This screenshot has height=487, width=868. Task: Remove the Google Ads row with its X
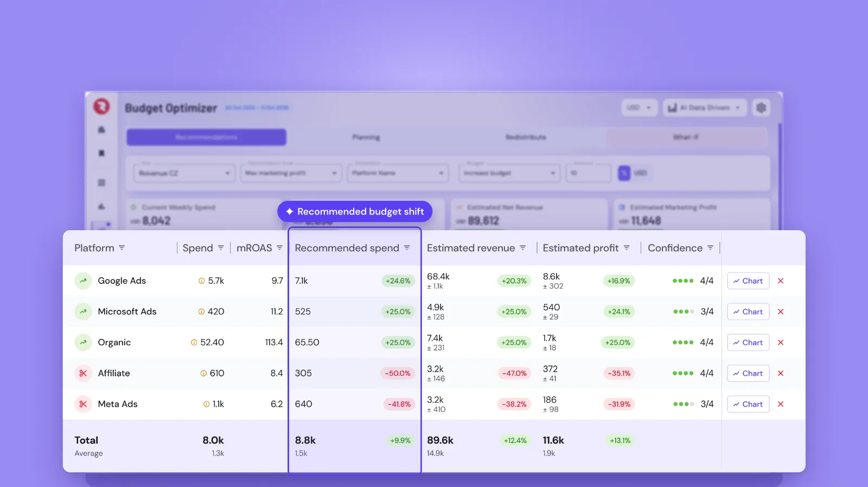pyautogui.click(x=781, y=281)
